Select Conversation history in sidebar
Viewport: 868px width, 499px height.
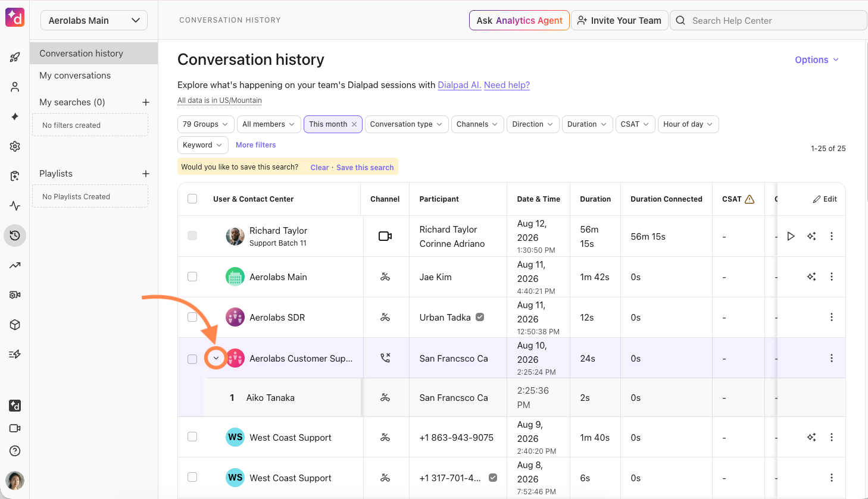(94, 53)
